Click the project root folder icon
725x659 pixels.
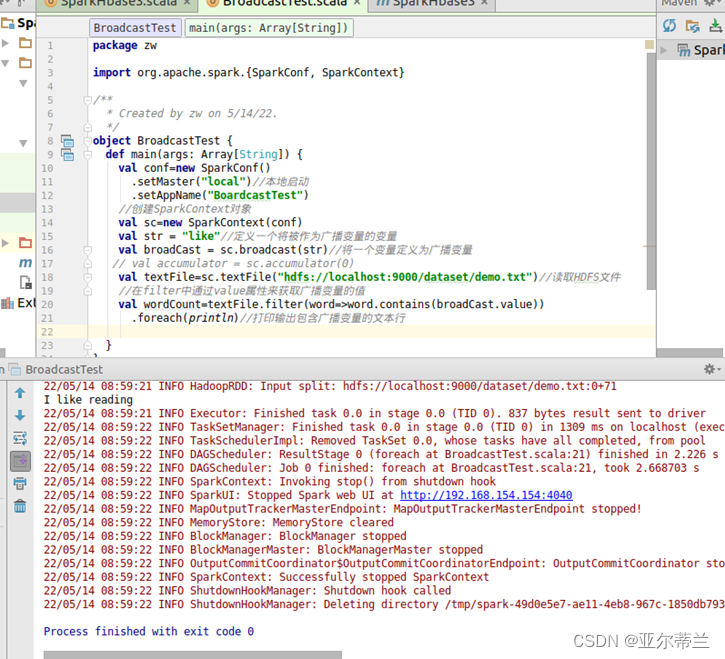tap(8, 23)
